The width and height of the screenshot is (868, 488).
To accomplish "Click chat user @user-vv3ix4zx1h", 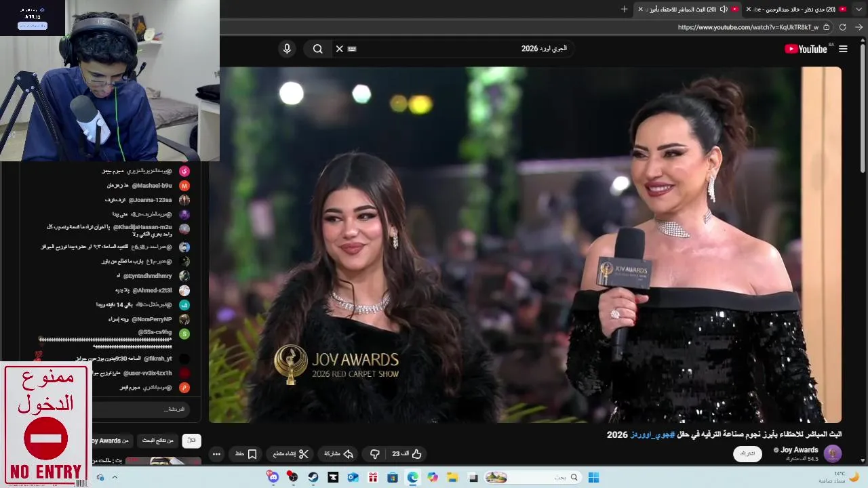I will point(147,373).
